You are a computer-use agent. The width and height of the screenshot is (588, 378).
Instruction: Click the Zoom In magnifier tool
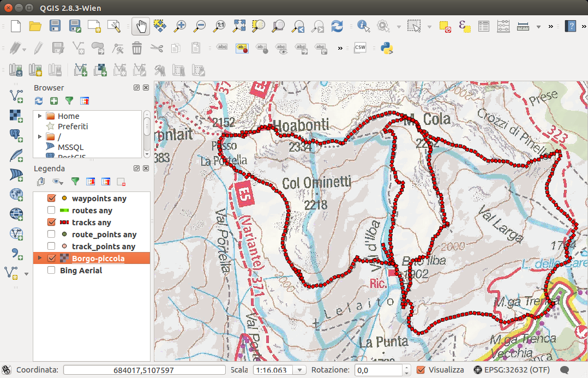coord(180,26)
